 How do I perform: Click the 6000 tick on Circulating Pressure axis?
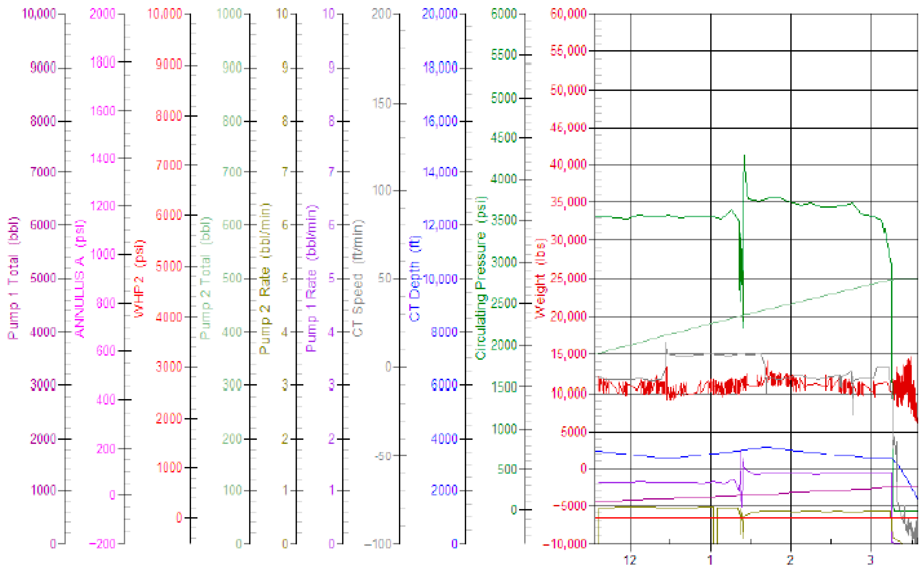504,14
